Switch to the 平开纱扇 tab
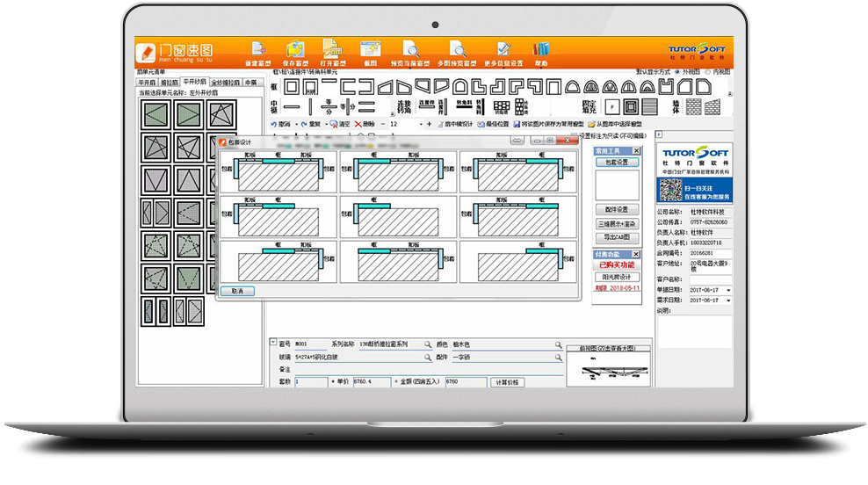868x485 pixels. [194, 82]
